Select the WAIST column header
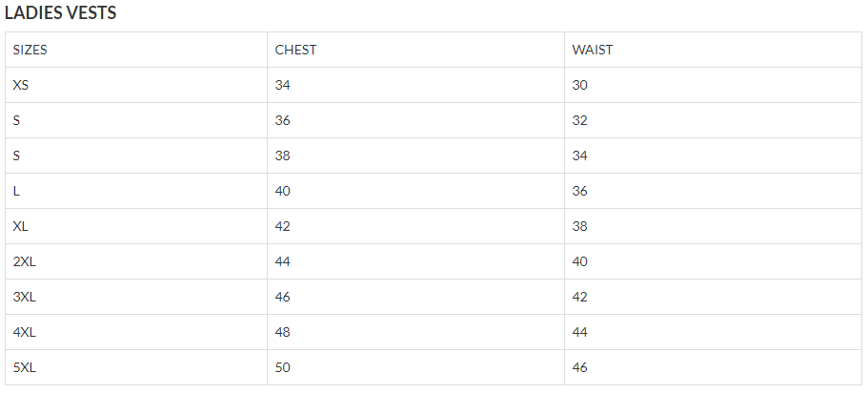868x394 pixels. pos(593,50)
